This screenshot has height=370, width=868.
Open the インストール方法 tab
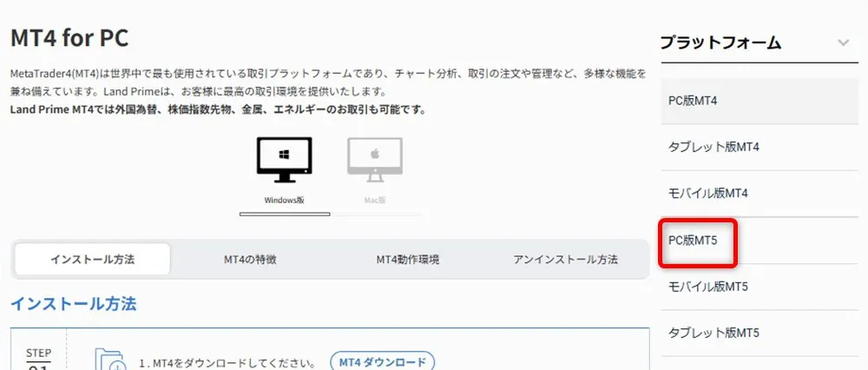coord(93,259)
